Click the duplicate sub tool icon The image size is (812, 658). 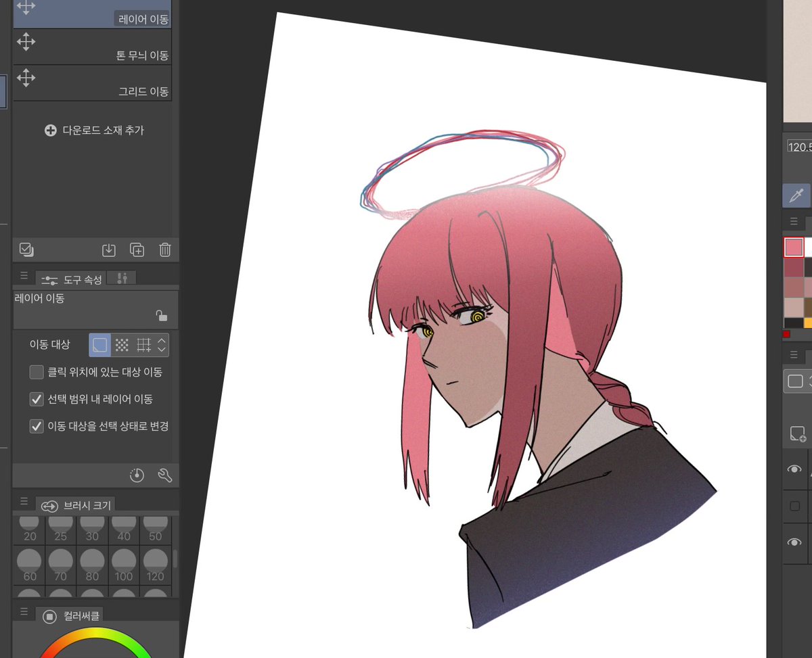click(137, 250)
